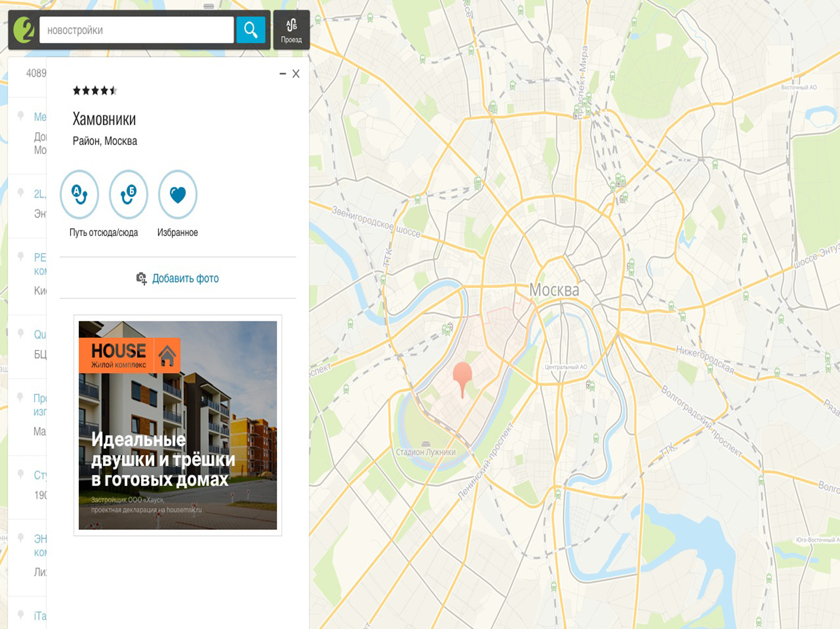Click the Путь отсюда/сюда label
Image resolution: width=840 pixels, height=629 pixels.
pyautogui.click(x=104, y=233)
